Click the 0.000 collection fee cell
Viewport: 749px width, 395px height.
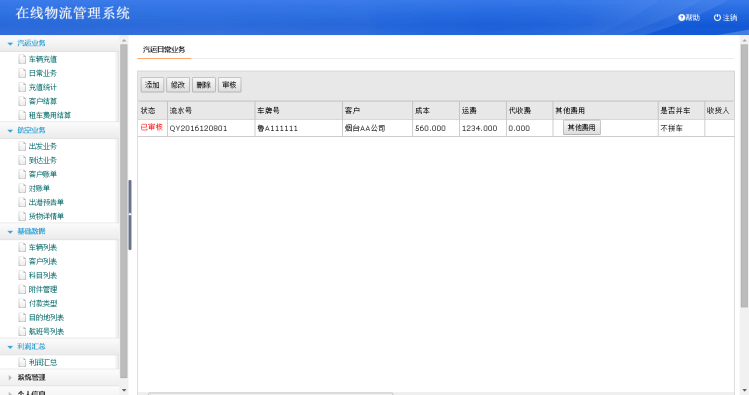coord(529,128)
